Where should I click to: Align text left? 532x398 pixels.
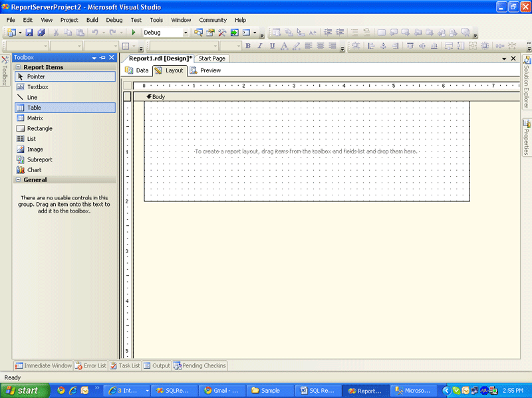tap(308, 46)
